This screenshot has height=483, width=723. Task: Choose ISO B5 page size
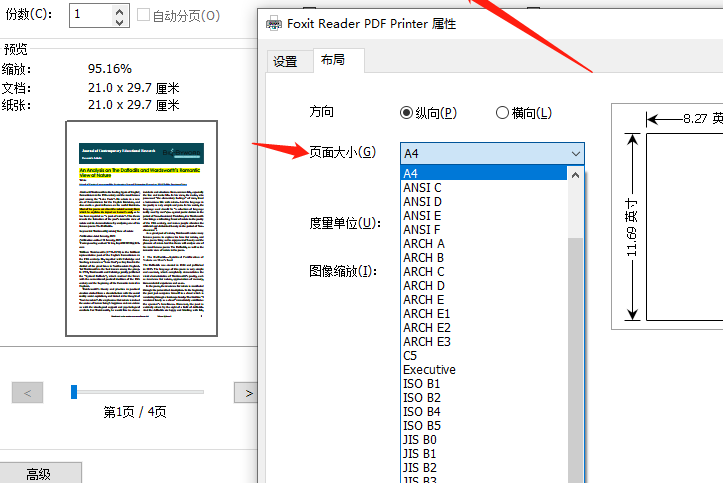(484, 426)
